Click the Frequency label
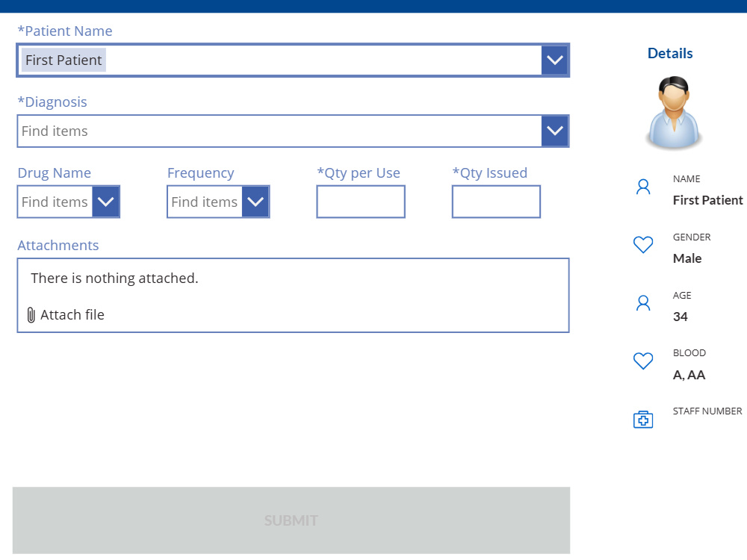This screenshot has width=747, height=560. point(200,173)
